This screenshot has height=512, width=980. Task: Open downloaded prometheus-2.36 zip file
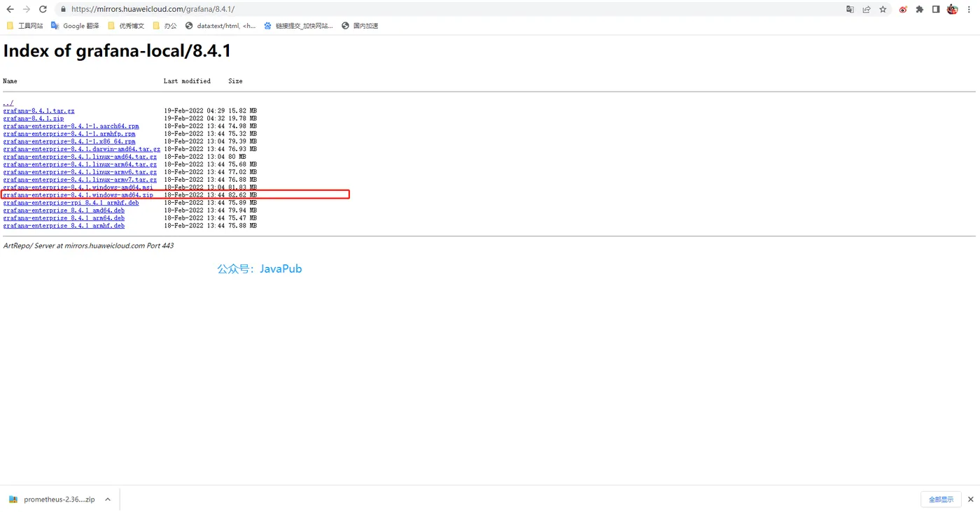pos(52,499)
